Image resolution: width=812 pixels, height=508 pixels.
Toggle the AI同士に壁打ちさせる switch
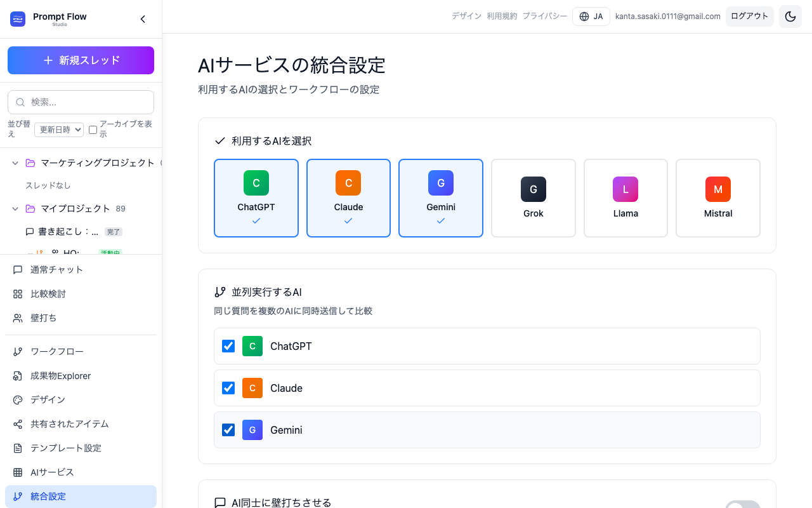(743, 504)
